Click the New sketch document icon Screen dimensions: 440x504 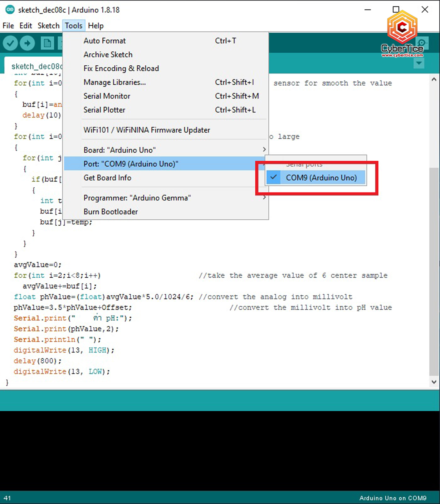pos(47,43)
